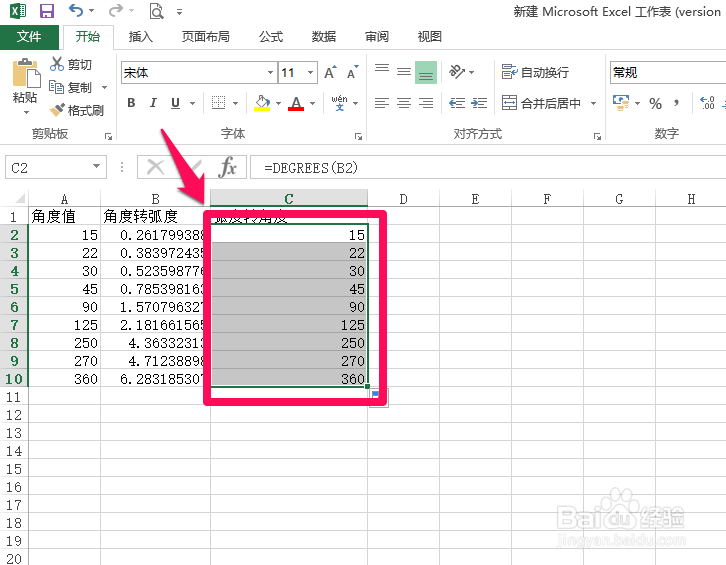This screenshot has height=565, width=726.
Task: Open underline style dropdown arrow
Action: click(x=192, y=103)
